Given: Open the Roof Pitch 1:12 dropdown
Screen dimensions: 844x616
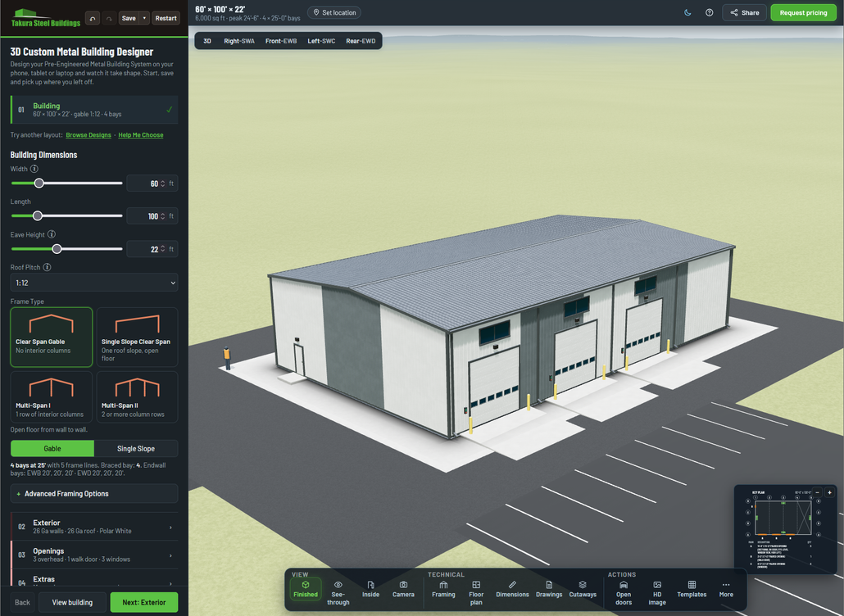Looking at the screenshot, I should click(x=94, y=283).
